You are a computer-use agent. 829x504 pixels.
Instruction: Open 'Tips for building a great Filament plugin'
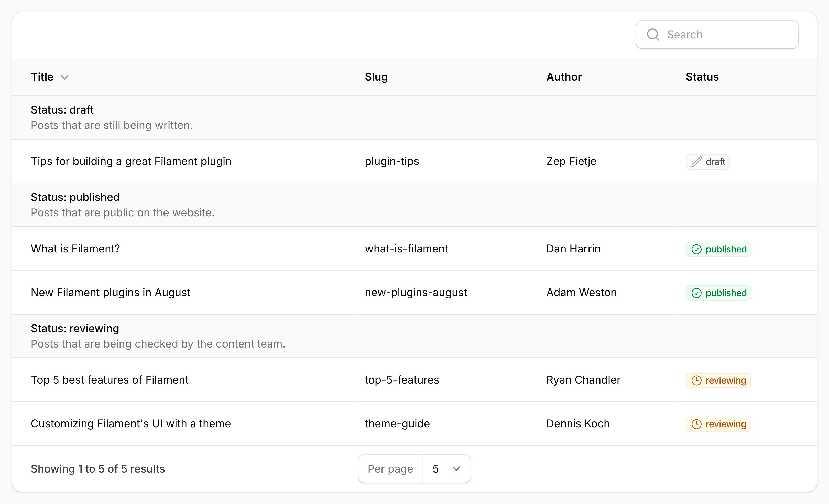pyautogui.click(x=131, y=161)
